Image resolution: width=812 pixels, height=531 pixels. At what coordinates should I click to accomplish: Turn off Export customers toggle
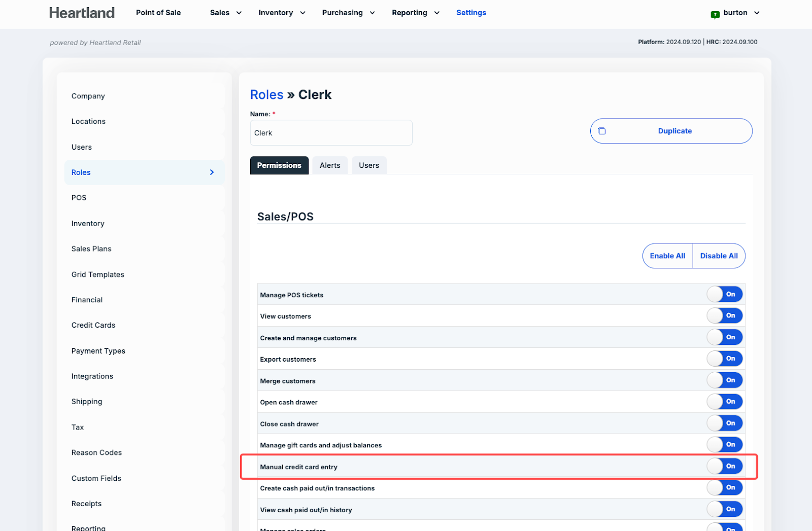coord(724,359)
